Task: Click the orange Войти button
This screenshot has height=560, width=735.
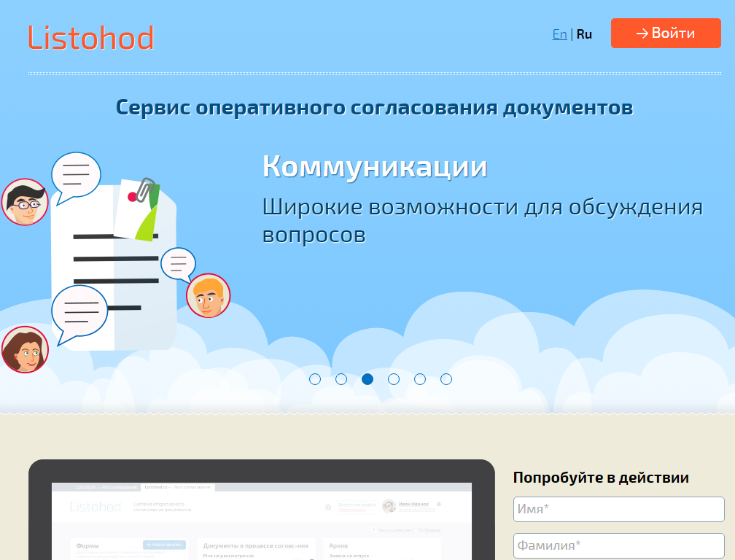Action: click(666, 33)
